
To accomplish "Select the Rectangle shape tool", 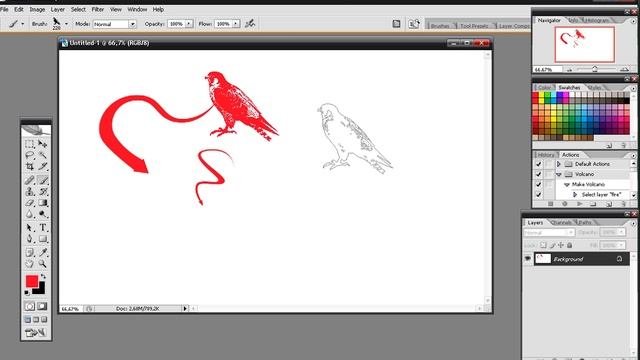I will pyautogui.click(x=42, y=239).
